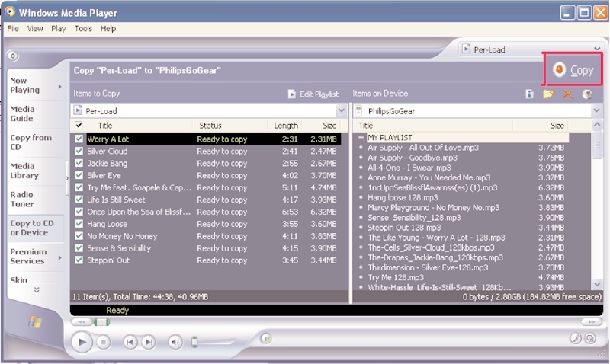Select the No Money No Honey row title
The height and width of the screenshot is (364, 610).
tap(122, 236)
